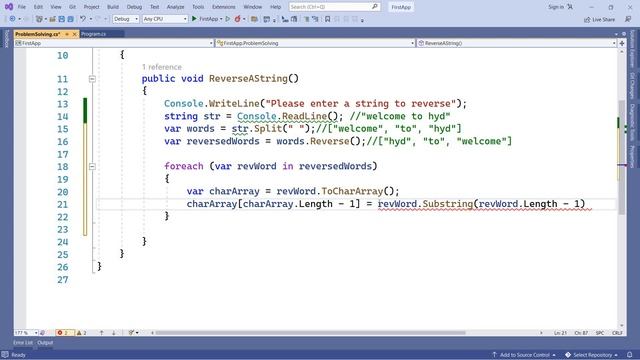The height and width of the screenshot is (360, 640).
Task: Open the ReverseAString member dropdown
Action: click(516, 43)
